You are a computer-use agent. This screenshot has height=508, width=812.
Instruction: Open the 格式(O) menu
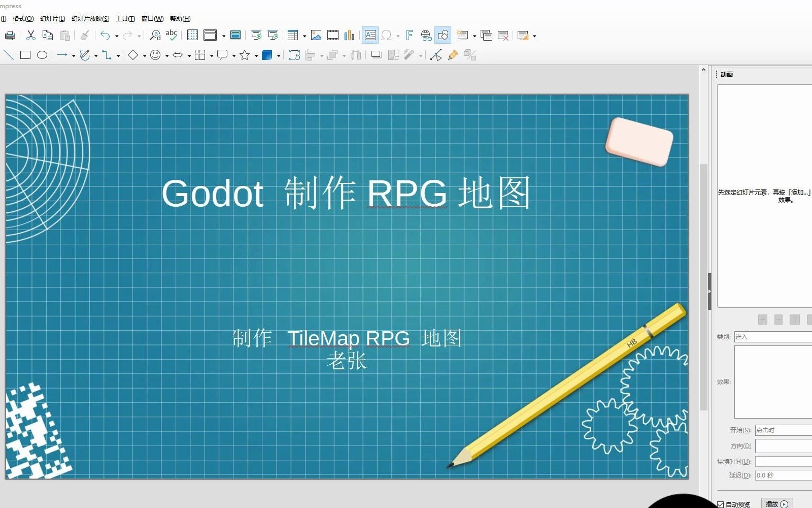pos(23,19)
